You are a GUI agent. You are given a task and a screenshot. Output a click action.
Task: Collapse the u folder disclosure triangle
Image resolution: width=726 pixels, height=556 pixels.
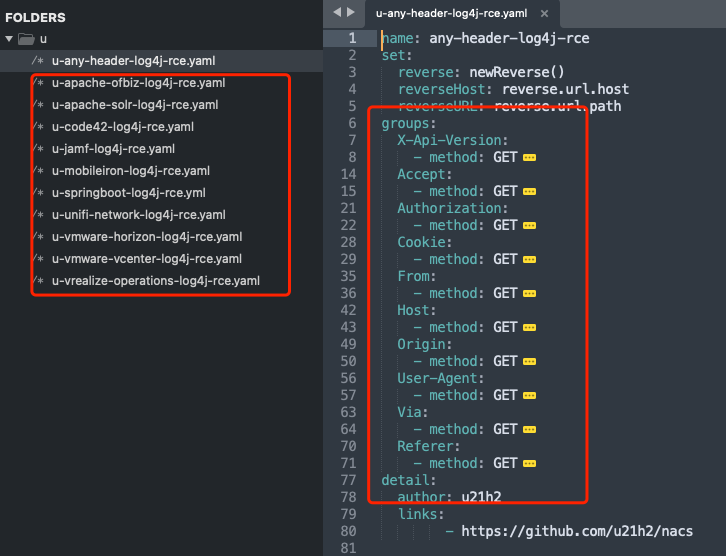coord(9,39)
